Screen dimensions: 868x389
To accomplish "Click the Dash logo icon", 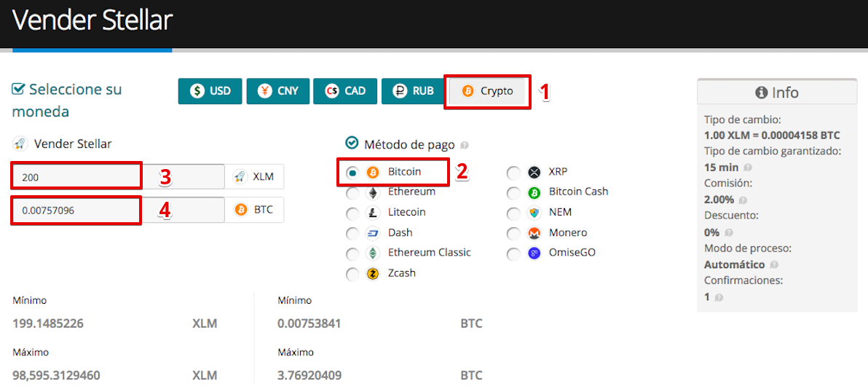I will pos(373,233).
